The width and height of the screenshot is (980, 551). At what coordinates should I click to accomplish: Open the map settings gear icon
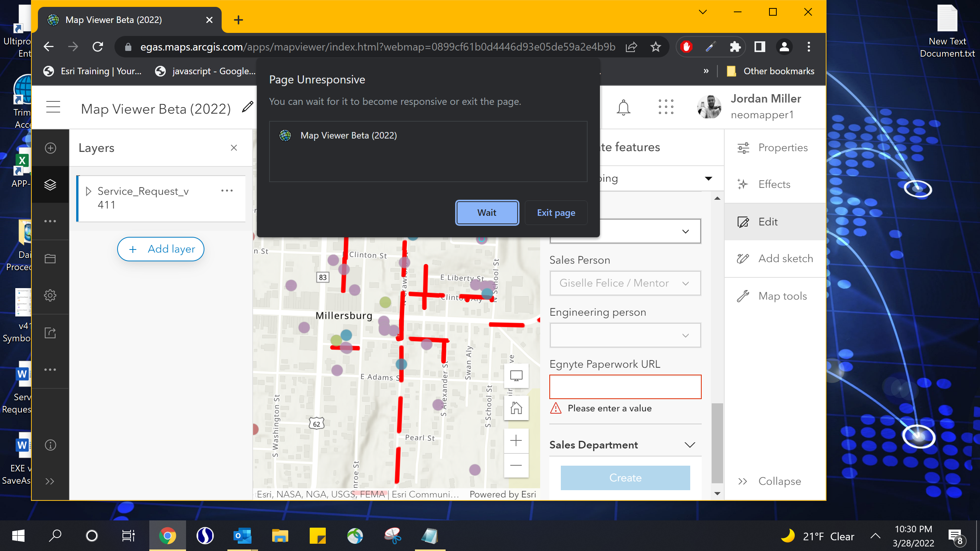[x=50, y=295]
